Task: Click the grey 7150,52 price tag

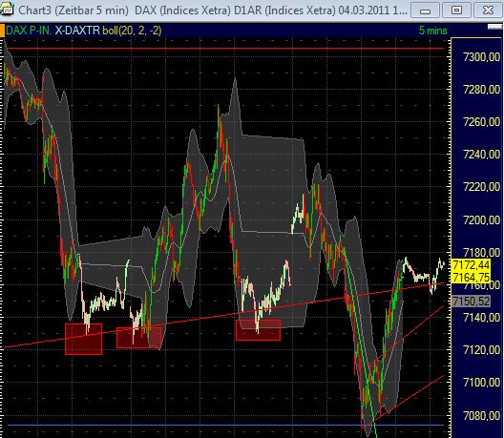Action: 471,302
